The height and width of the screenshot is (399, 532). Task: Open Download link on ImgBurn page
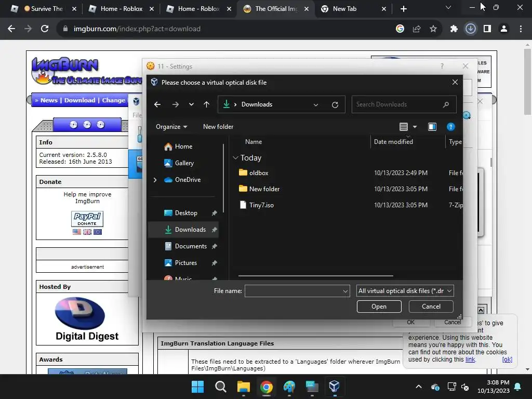(x=79, y=100)
